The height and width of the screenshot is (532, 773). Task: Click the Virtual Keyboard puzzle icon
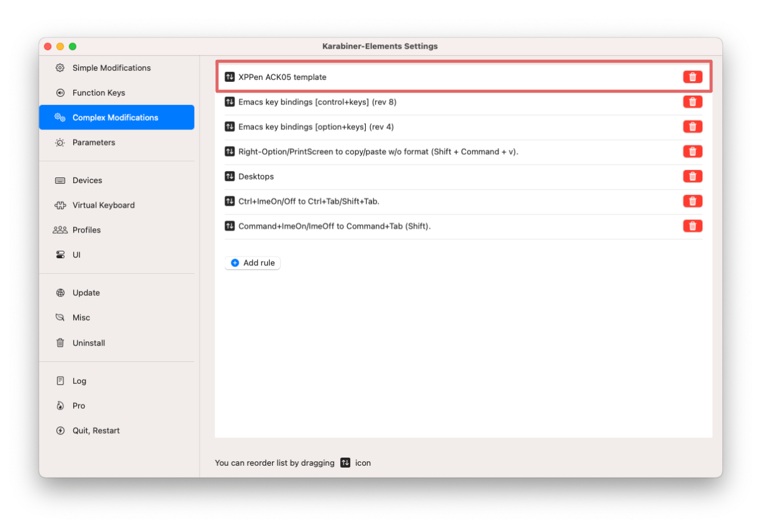tap(60, 205)
